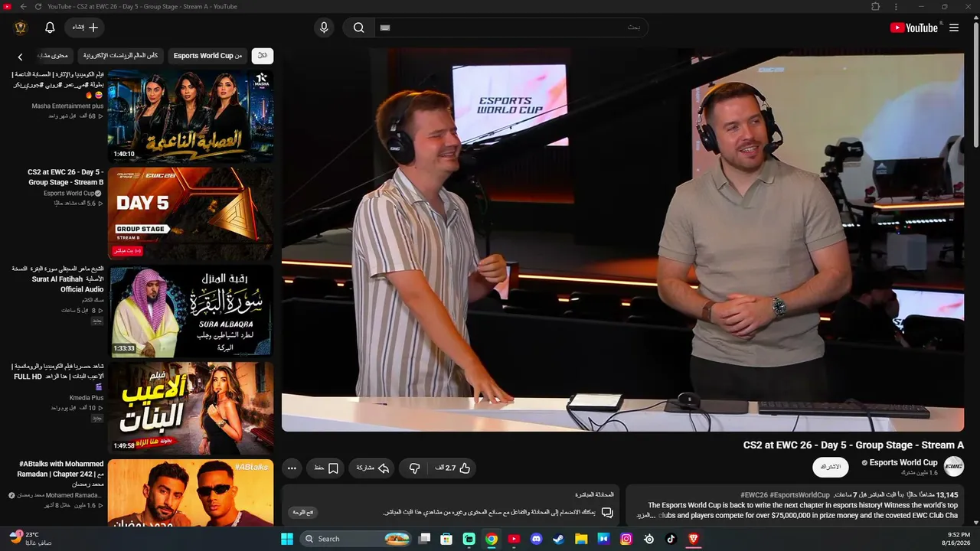Expand the description with '...المزيد'
The width and height of the screenshot is (980, 551).
tap(646, 516)
